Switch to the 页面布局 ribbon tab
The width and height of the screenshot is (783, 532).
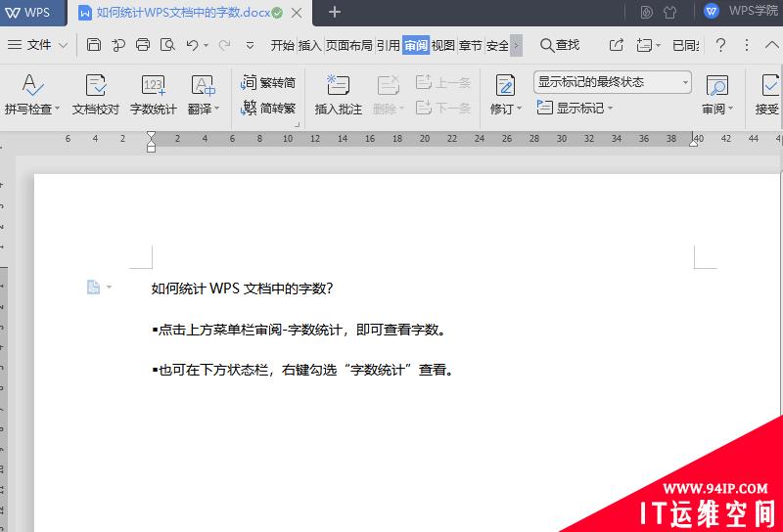point(349,45)
